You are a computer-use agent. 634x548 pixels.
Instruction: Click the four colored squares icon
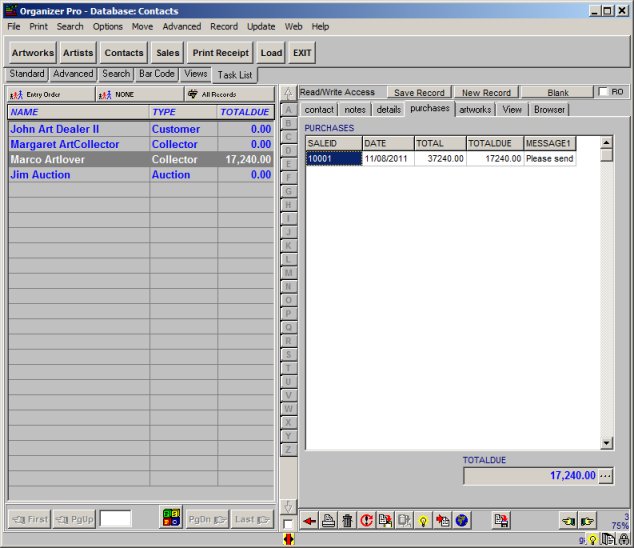pyautogui.click(x=171, y=518)
